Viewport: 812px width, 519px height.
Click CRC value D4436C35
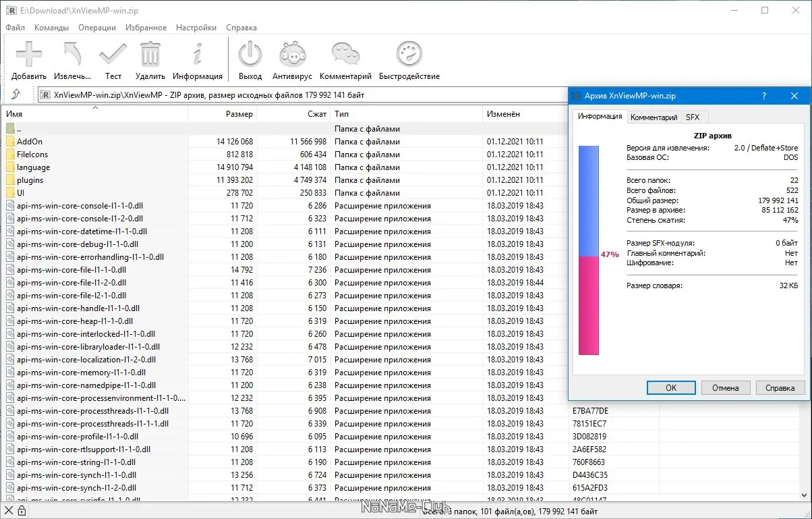pos(590,475)
